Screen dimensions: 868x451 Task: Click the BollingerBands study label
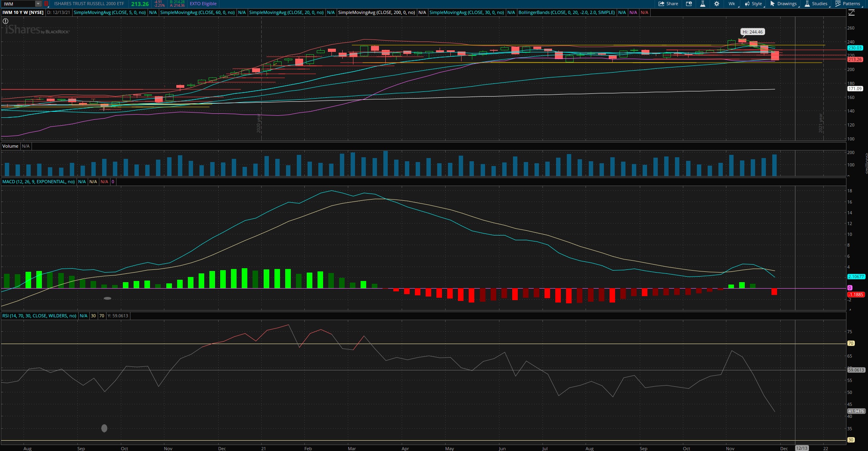(566, 12)
